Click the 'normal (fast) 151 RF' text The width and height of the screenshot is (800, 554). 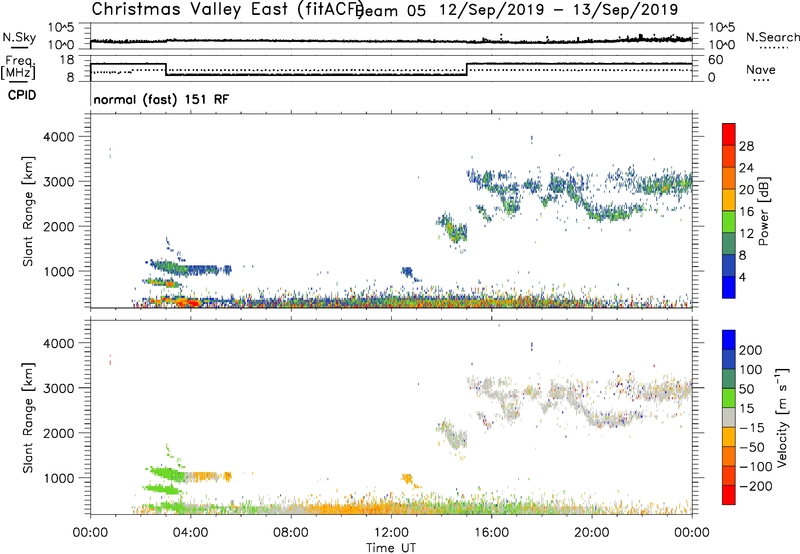click(x=161, y=99)
